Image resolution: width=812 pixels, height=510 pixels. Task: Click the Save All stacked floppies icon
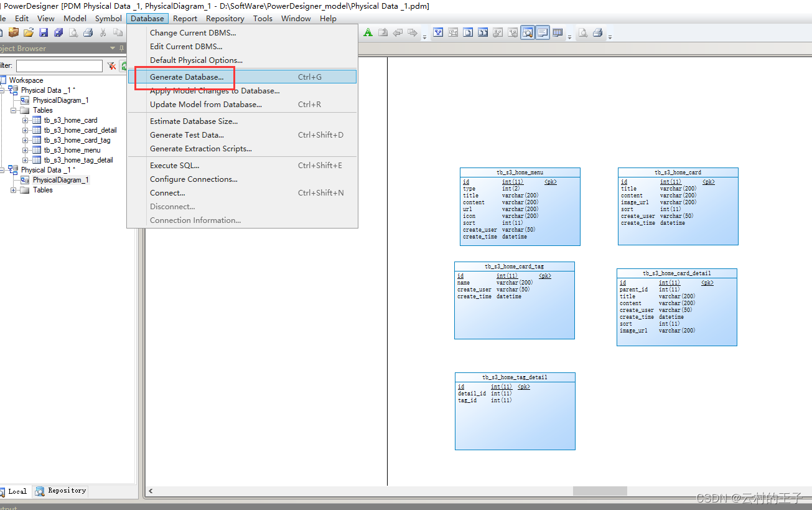(58, 32)
